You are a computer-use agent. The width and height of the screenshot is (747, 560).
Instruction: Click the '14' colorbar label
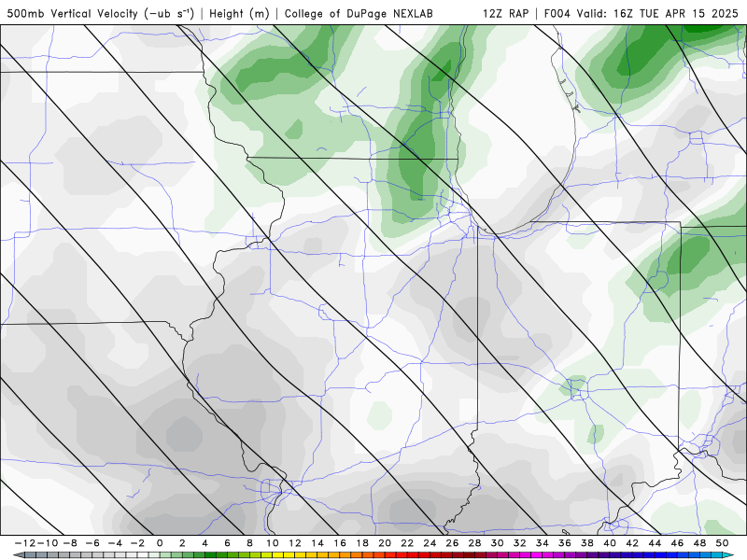[317, 543]
